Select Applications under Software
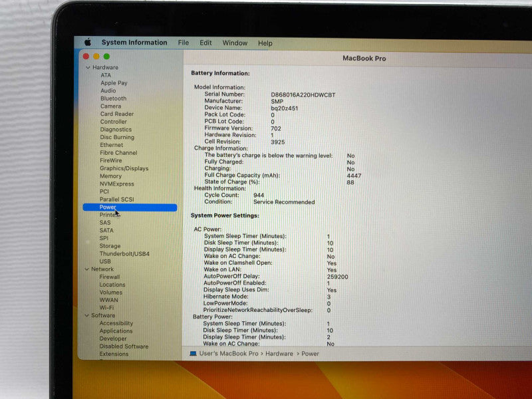The width and height of the screenshot is (532, 399). (116, 331)
